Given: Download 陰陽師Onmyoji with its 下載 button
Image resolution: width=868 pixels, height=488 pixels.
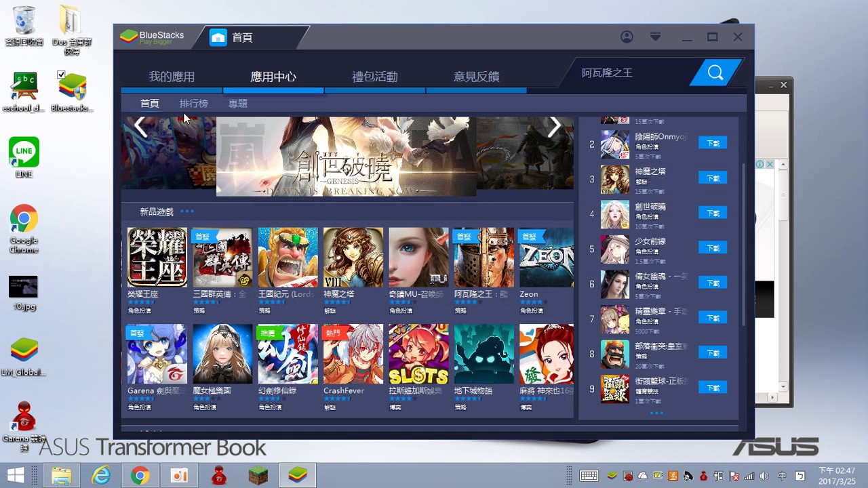Looking at the screenshot, I should (713, 143).
